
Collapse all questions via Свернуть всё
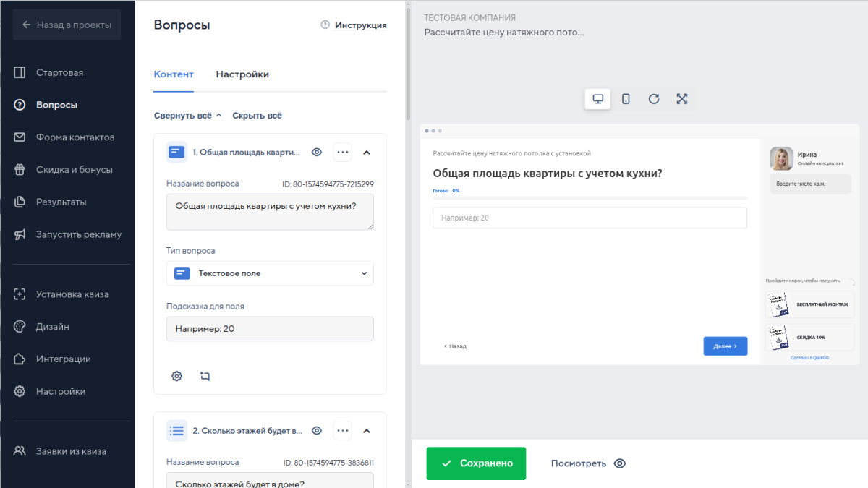[187, 116]
